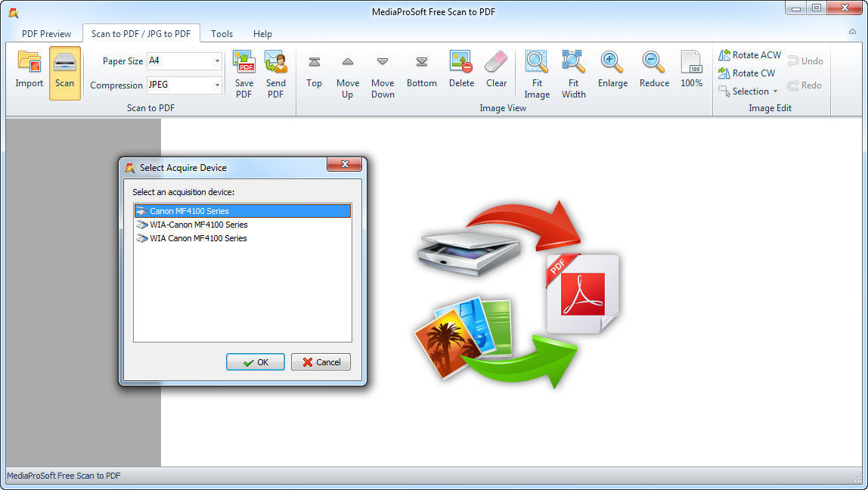
Task: Collapse the ribbon with the top-right chevron
Action: pyautogui.click(x=853, y=32)
